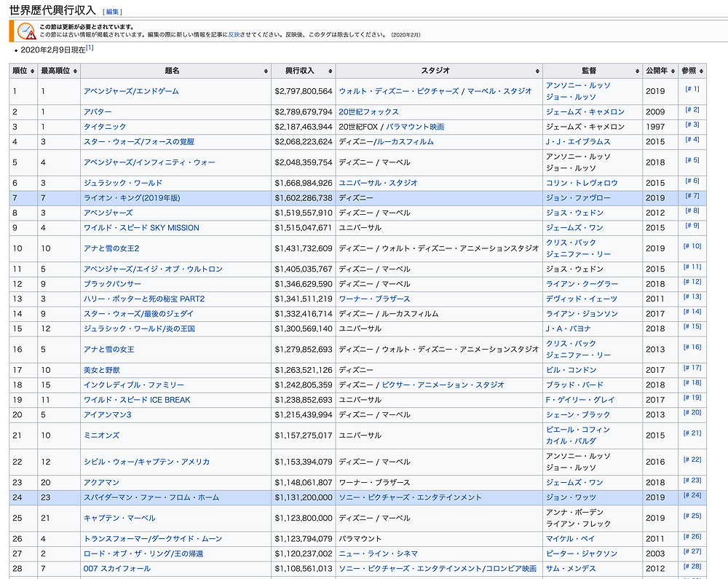
Task: Open the ニュー・ライン・シネマ studio link
Action: [x=379, y=554]
